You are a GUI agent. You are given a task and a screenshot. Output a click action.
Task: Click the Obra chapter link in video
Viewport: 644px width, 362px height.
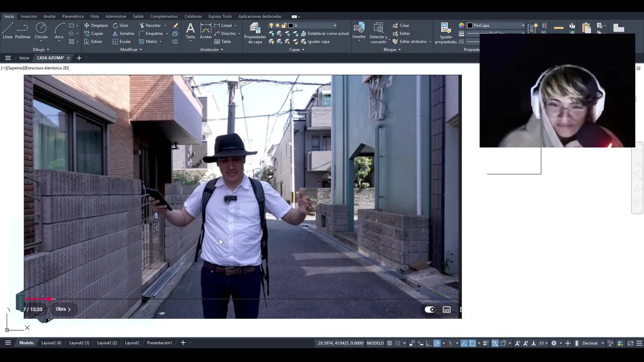coord(63,309)
